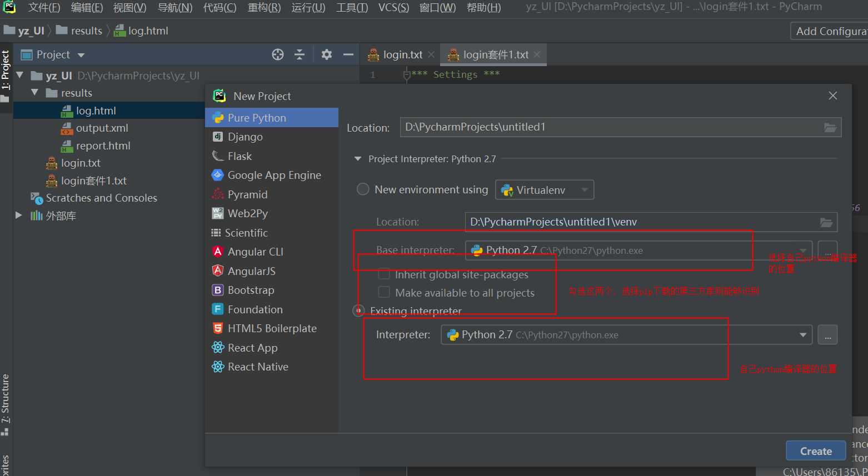Screen dimensions: 868x476
Task: Click the locate/scroll-from-source target icon
Action: coord(278,54)
